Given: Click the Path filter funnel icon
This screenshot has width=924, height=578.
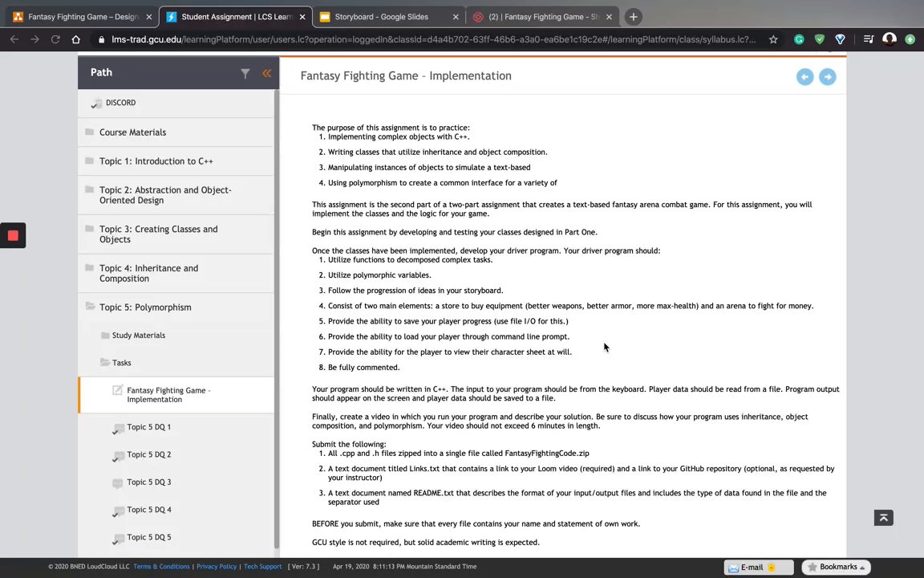Looking at the screenshot, I should [x=245, y=73].
